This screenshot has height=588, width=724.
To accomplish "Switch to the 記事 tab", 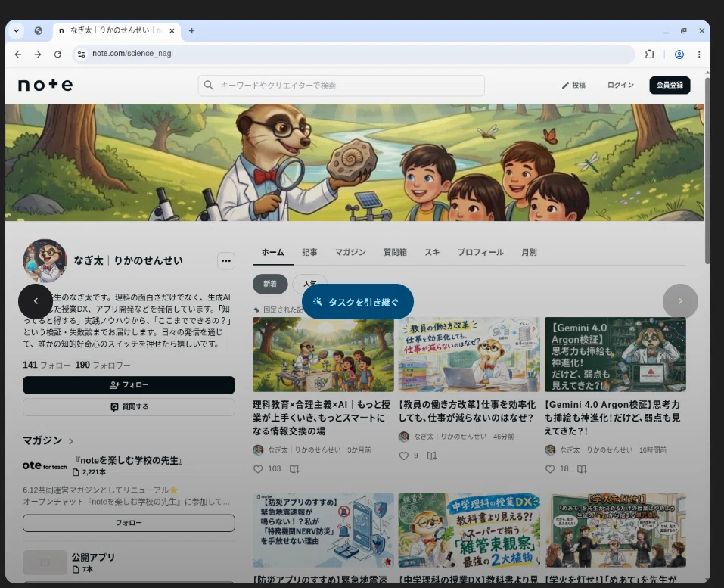I will click(x=309, y=252).
